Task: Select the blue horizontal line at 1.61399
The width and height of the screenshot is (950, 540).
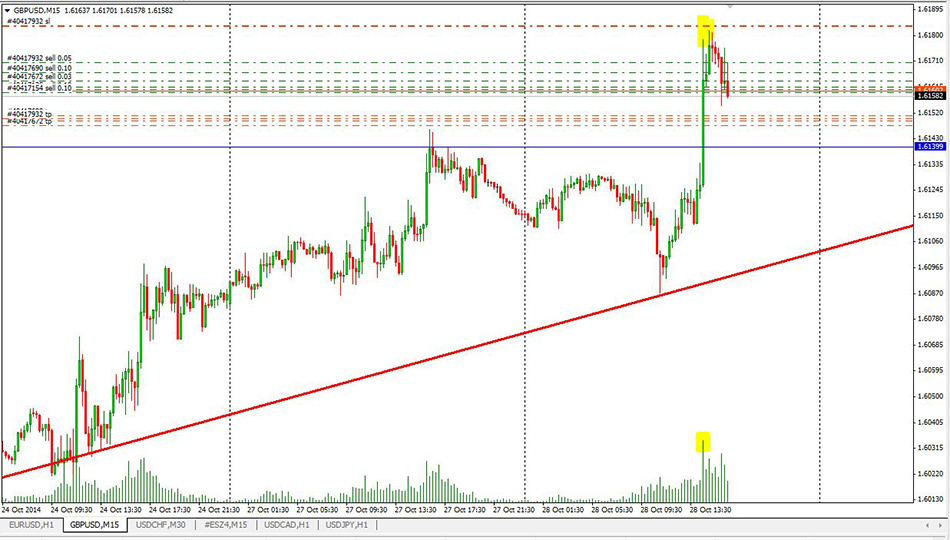Action: click(x=300, y=147)
